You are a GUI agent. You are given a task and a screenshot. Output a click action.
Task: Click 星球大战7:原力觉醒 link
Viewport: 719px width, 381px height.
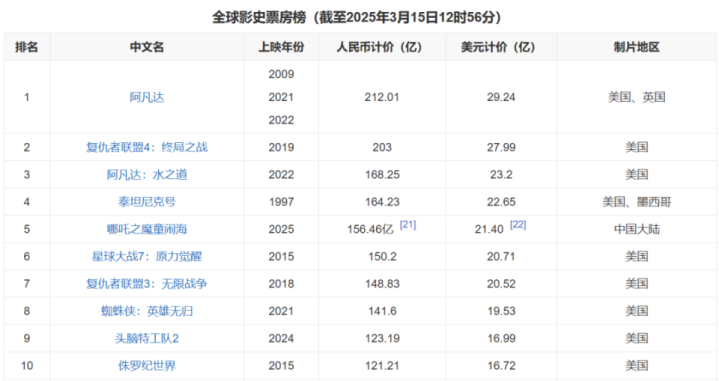pyautogui.click(x=147, y=256)
